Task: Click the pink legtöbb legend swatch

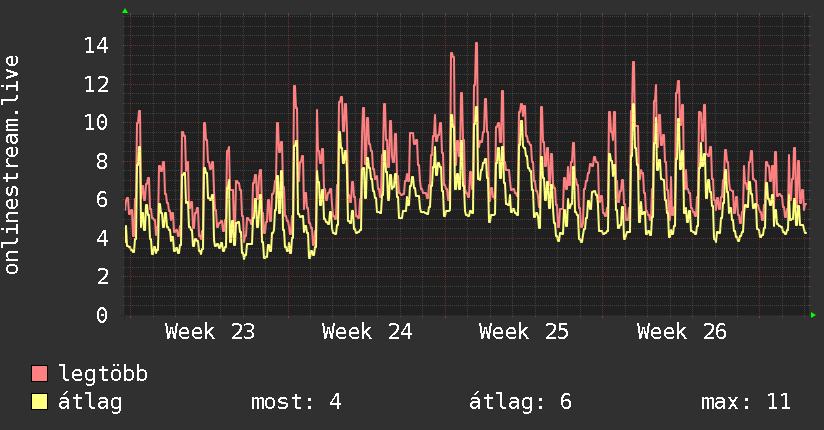Action: 39,374
